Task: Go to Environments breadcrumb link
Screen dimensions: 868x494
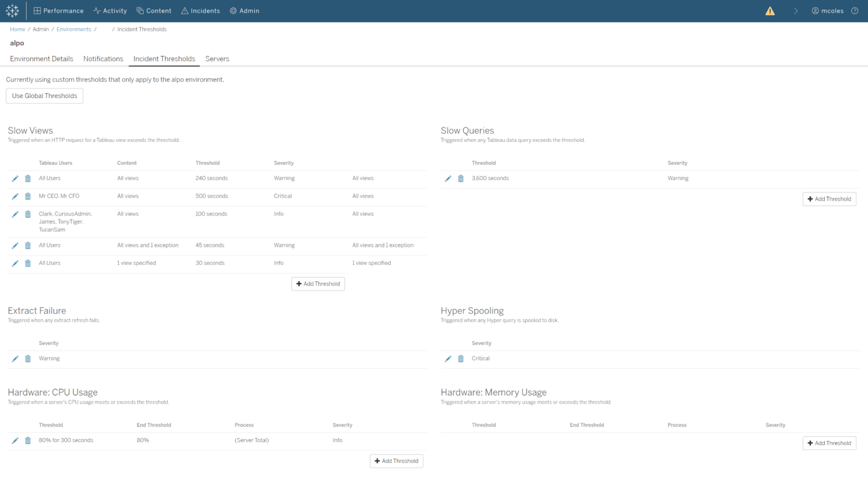Action: [x=74, y=29]
